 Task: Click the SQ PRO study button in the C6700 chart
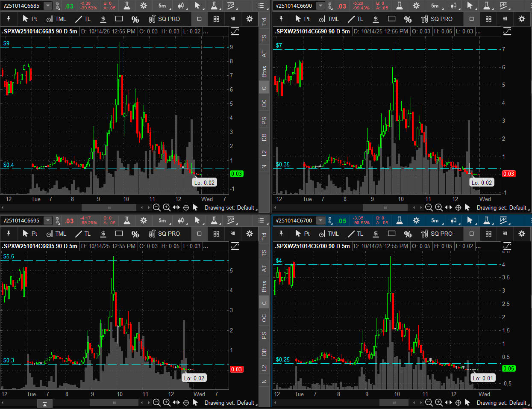click(437, 234)
